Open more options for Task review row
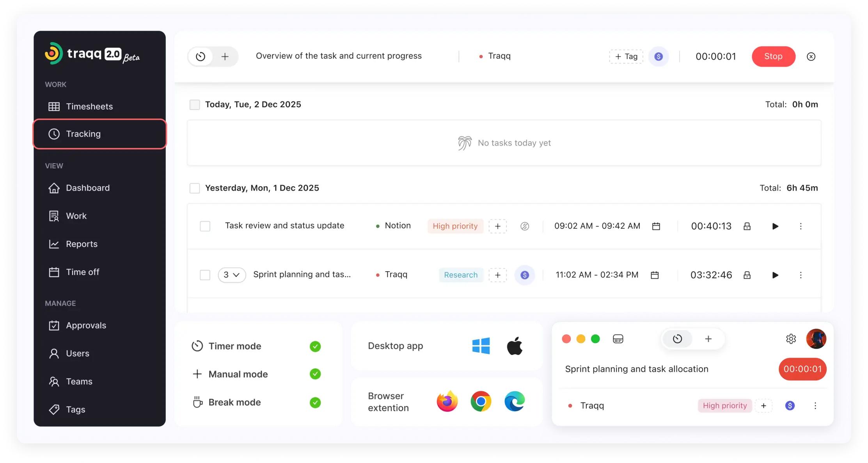Image resolution: width=868 pixels, height=463 pixels. click(x=801, y=226)
